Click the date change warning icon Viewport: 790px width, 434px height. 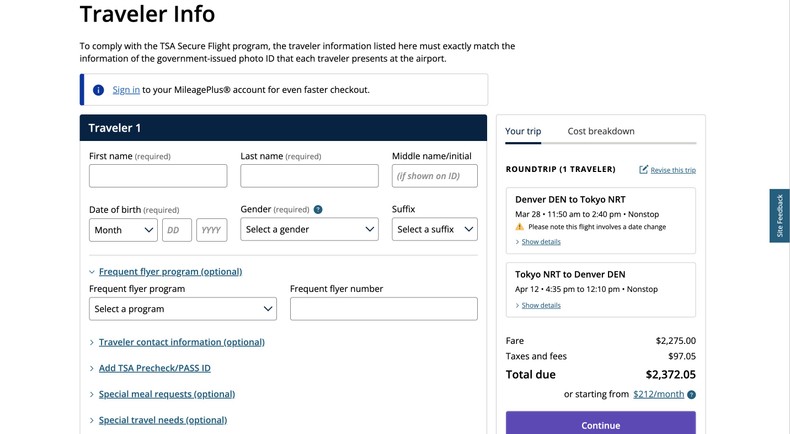tap(520, 227)
